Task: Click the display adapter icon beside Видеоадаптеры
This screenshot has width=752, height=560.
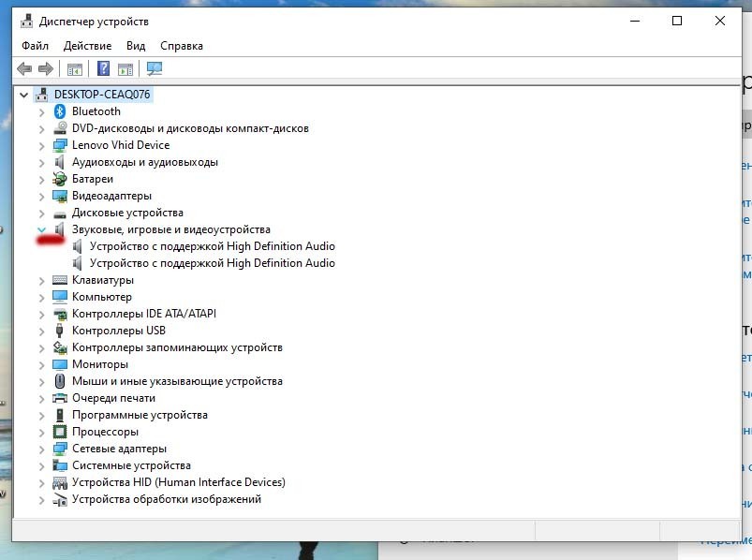Action: (60, 196)
